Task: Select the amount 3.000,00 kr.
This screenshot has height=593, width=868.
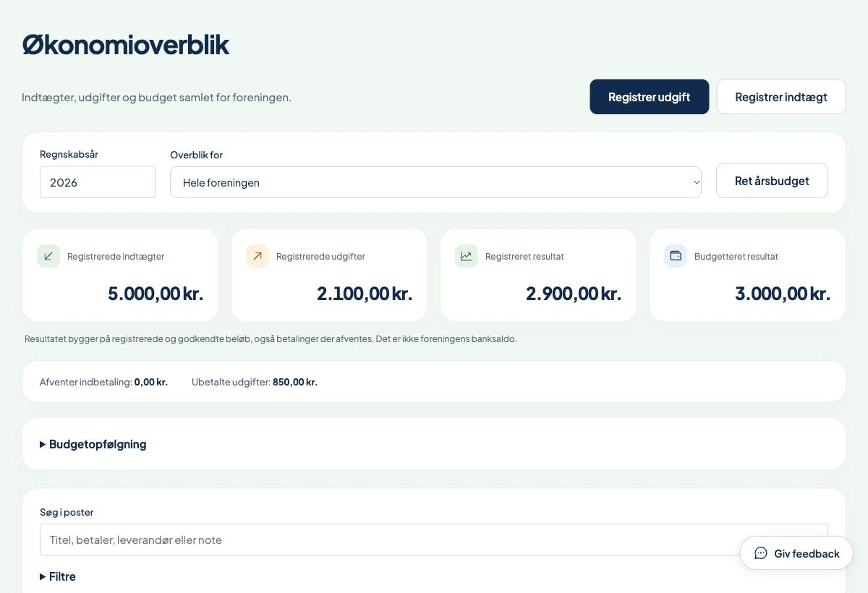Action: pyautogui.click(x=783, y=294)
